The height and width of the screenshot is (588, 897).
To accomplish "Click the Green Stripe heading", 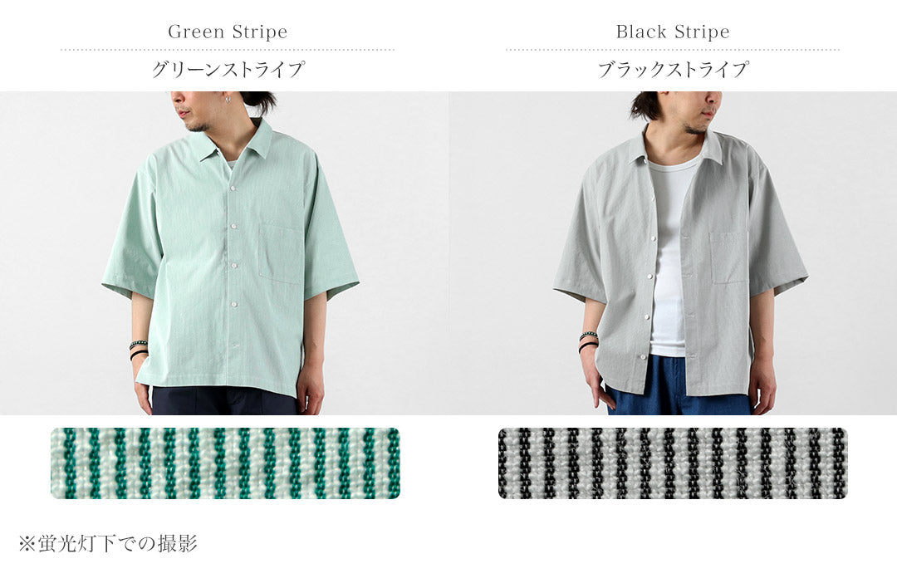I will 228,32.
